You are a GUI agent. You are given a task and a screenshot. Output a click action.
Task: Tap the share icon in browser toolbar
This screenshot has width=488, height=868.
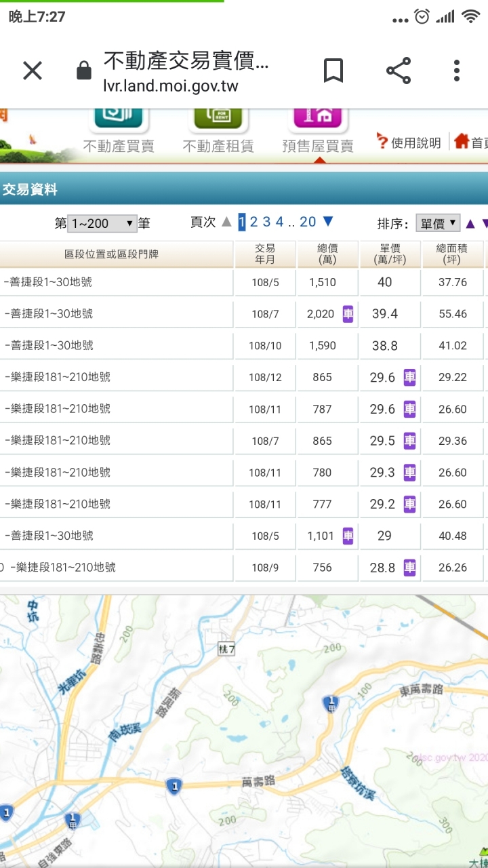[x=399, y=71]
